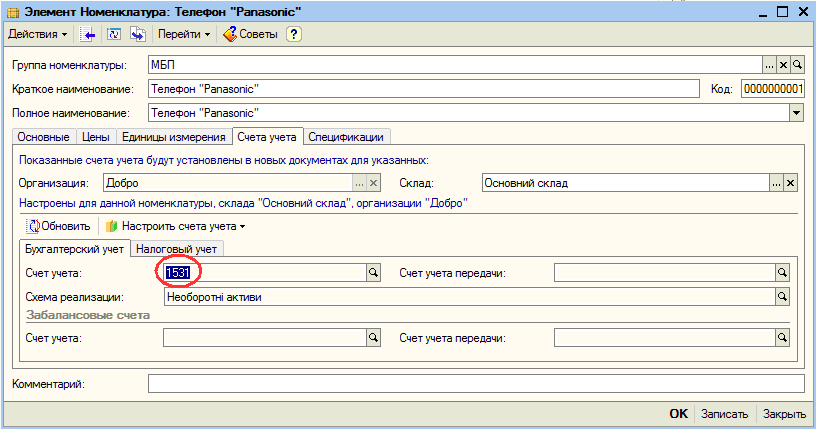The image size is (816, 429).
Task: Switch to the Налоговый учет tab
Action: click(176, 249)
